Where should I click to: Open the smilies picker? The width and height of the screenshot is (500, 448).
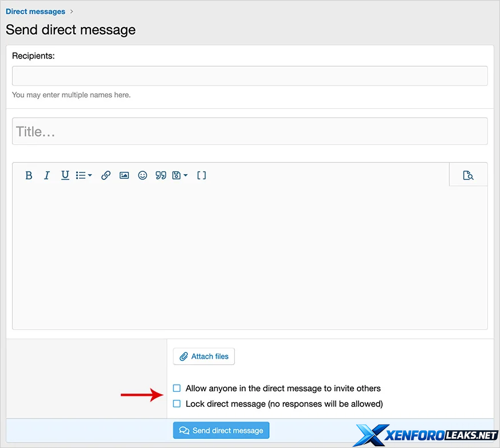click(x=143, y=175)
